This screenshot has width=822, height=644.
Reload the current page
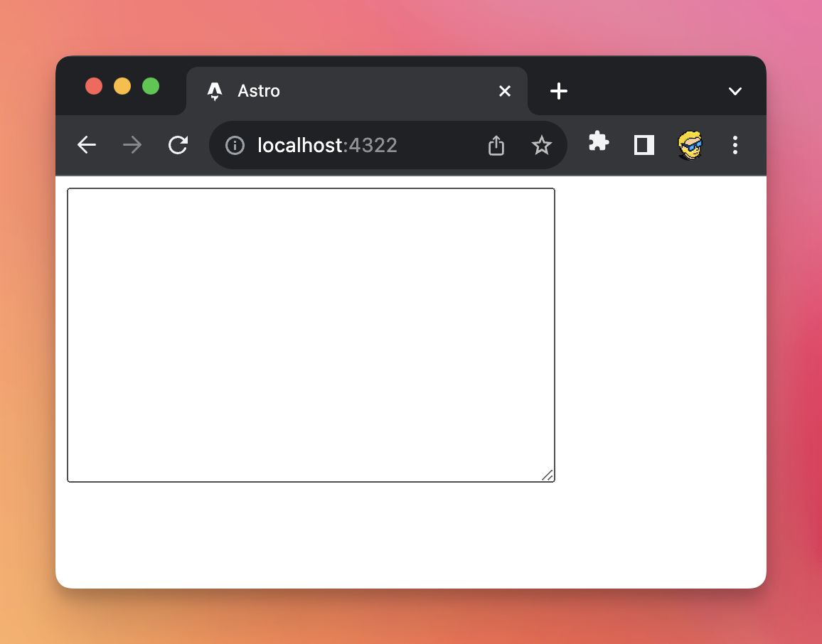point(178,145)
